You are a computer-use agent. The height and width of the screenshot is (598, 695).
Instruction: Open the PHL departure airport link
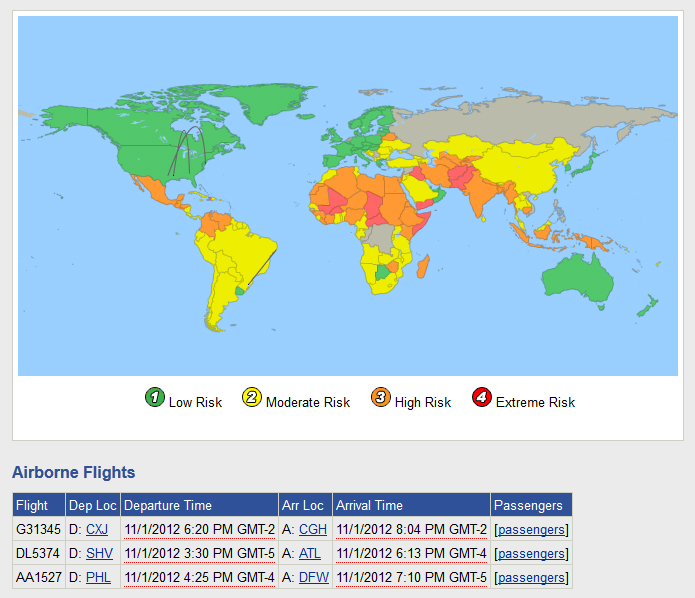click(98, 577)
